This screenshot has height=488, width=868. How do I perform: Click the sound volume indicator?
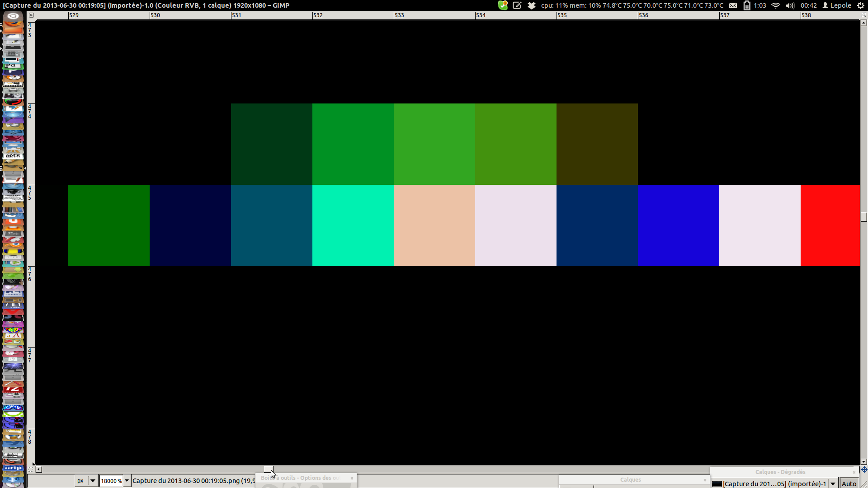790,5
